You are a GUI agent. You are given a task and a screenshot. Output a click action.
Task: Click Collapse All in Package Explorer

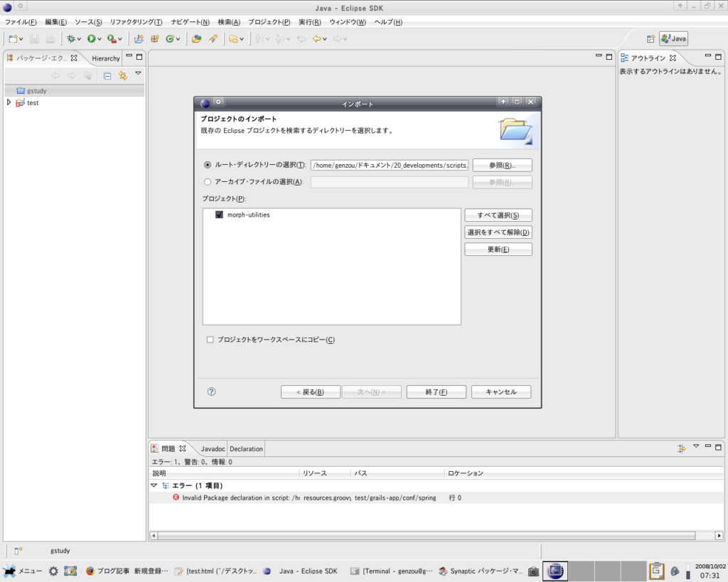[107, 75]
